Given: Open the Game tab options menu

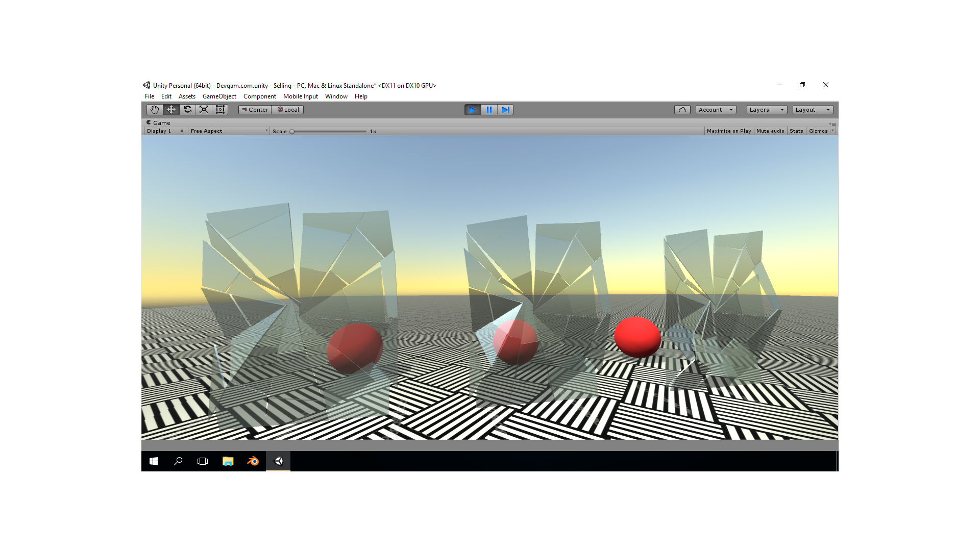Looking at the screenshot, I should tap(832, 124).
